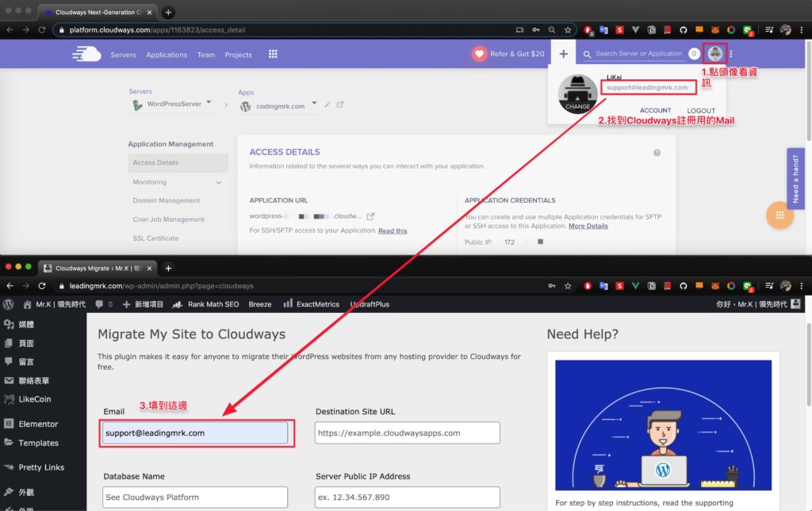
Task: Click the Mr.K | 領先時代 home site link
Action: click(55, 304)
